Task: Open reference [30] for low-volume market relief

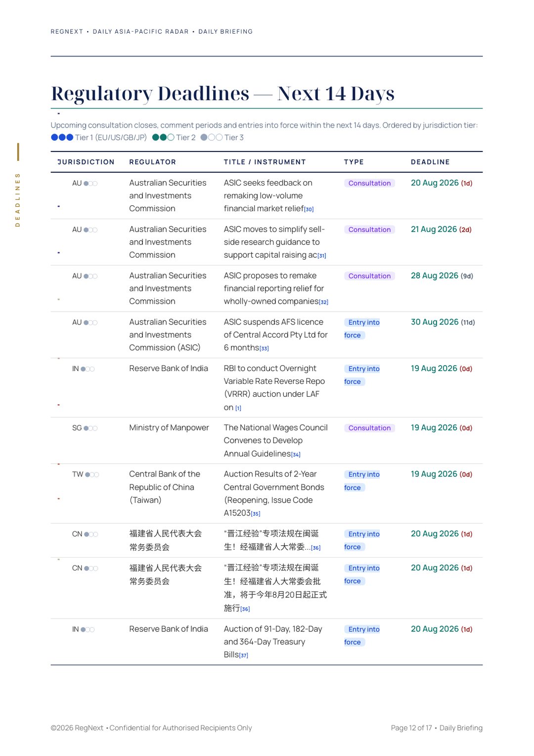Action: coord(309,209)
